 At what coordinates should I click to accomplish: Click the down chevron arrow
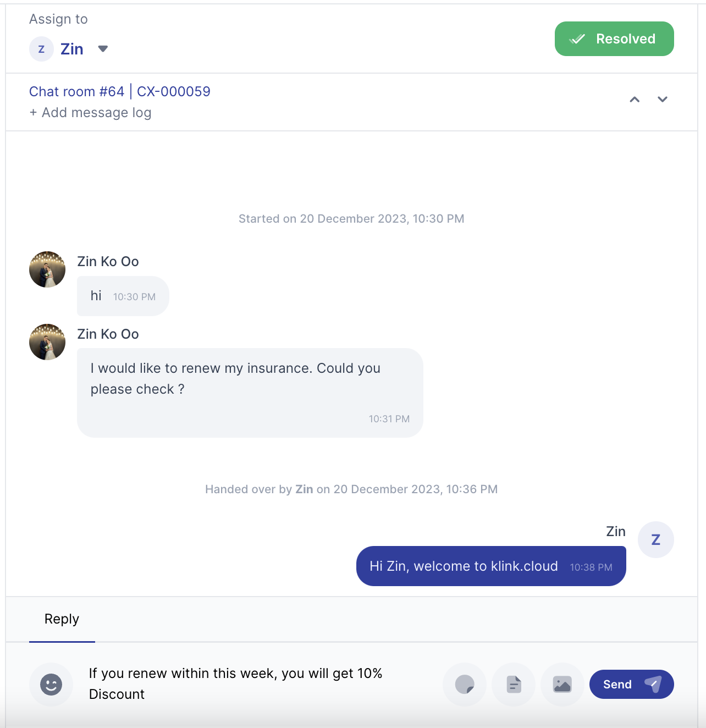(663, 100)
